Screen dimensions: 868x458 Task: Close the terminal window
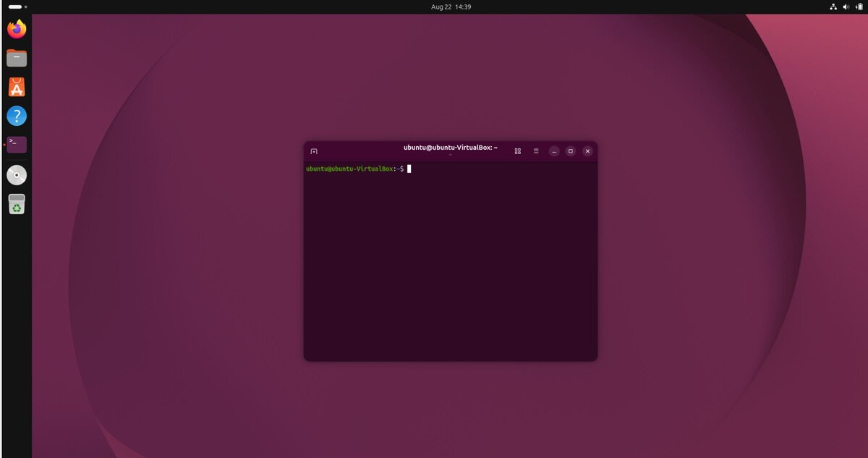coord(587,151)
